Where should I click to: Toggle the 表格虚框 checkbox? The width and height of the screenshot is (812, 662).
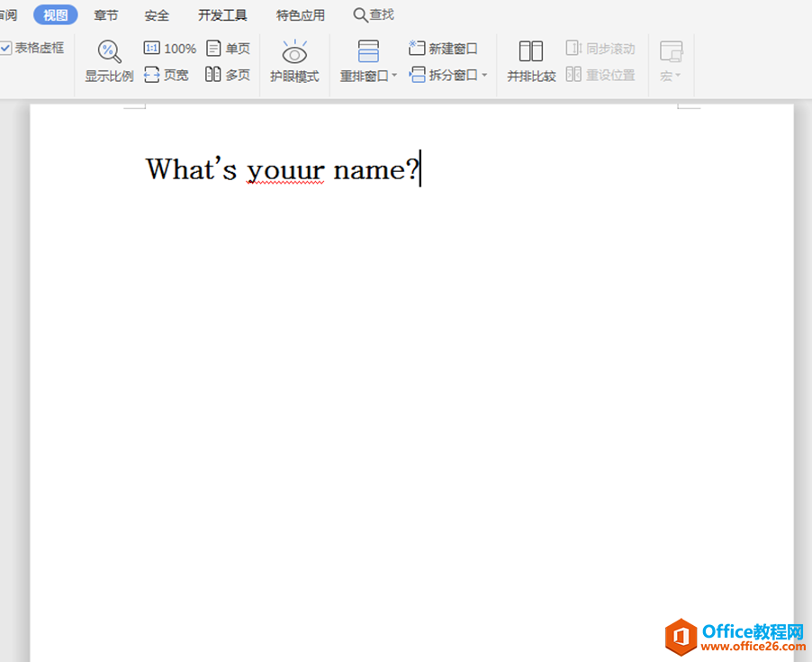(5, 48)
